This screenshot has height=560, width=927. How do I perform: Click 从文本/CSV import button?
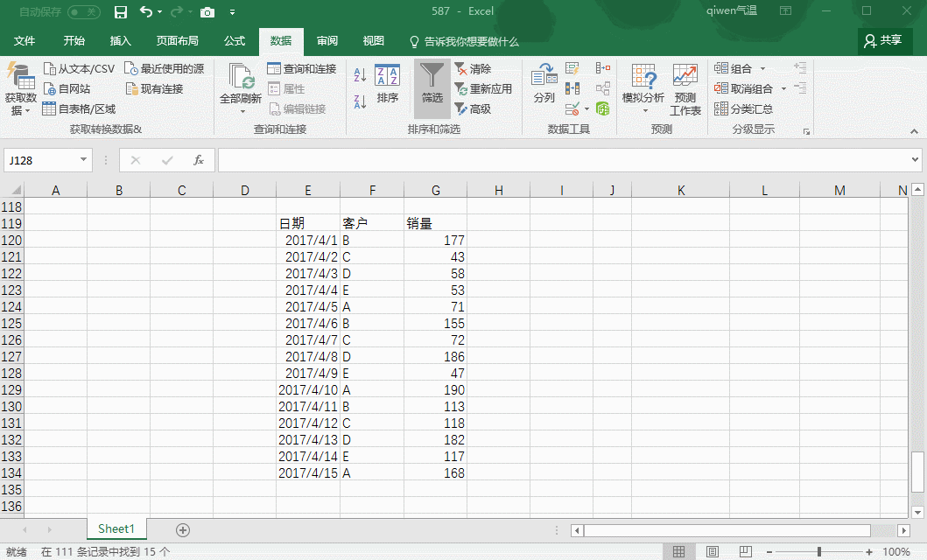(80, 68)
